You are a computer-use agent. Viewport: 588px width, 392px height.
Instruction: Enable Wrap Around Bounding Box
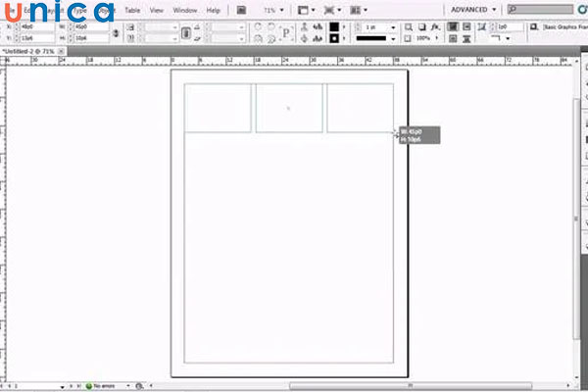[x=466, y=27]
